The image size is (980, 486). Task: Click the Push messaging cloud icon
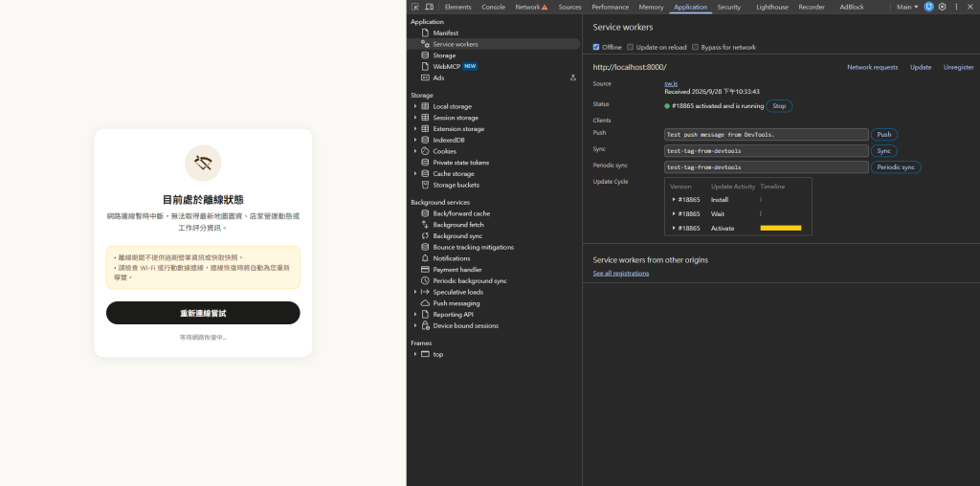click(426, 303)
